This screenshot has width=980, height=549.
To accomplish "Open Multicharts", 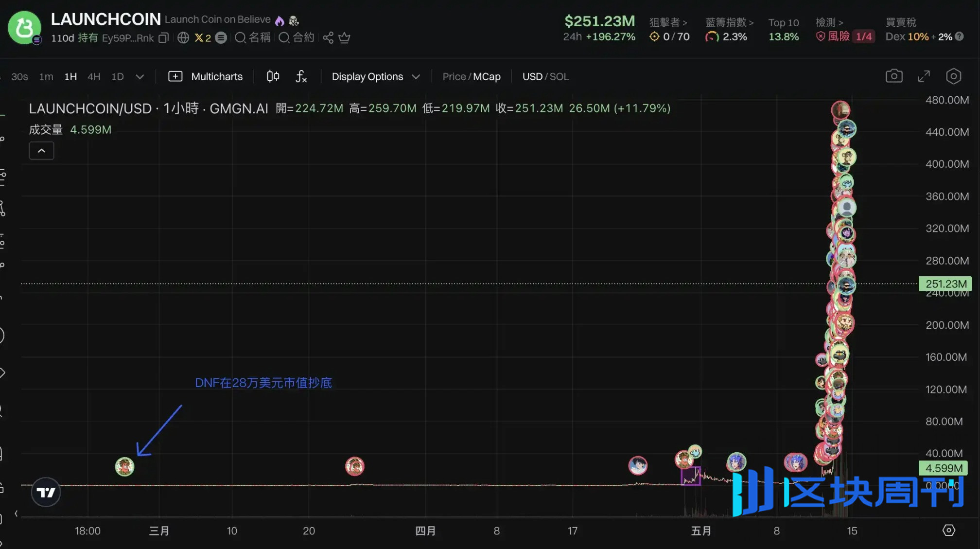I will click(x=205, y=77).
